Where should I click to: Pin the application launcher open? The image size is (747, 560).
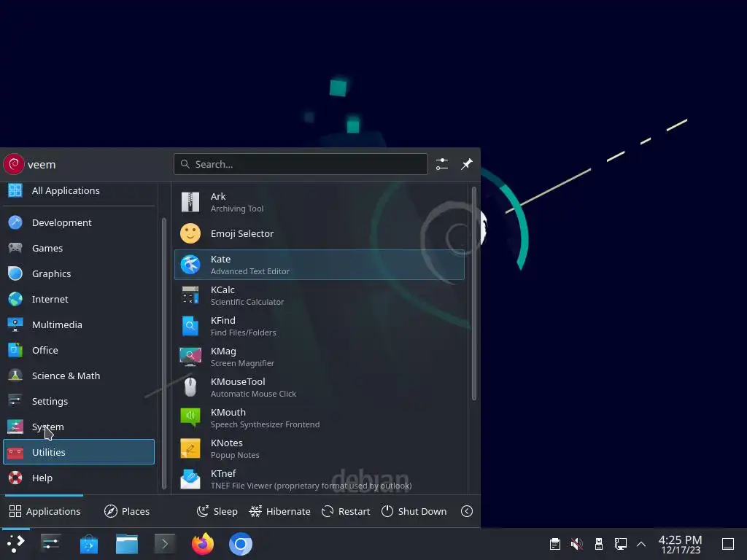[x=467, y=164]
